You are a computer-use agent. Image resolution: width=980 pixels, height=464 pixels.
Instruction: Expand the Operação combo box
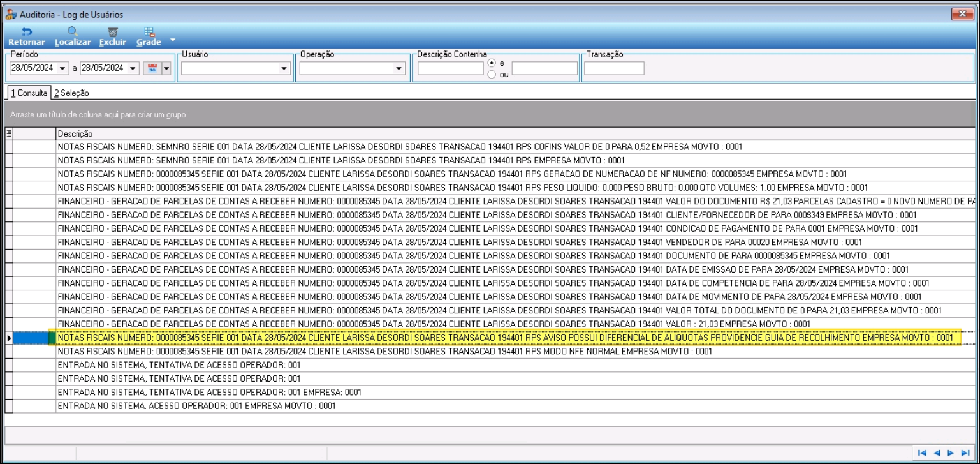point(399,68)
